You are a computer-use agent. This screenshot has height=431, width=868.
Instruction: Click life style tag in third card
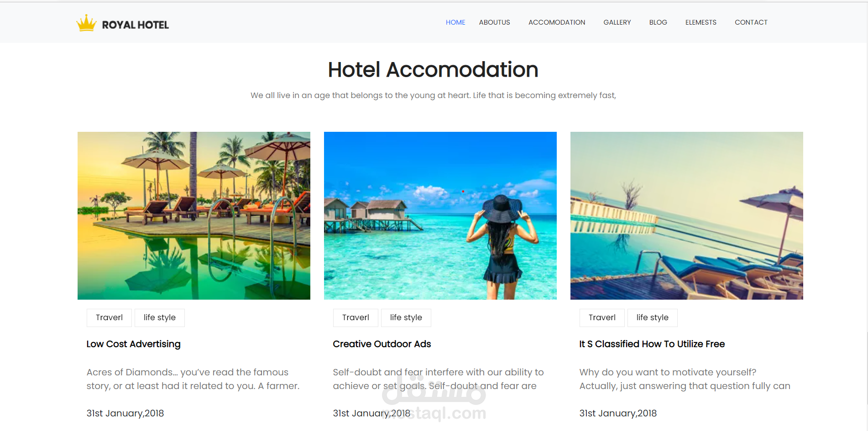tap(653, 317)
